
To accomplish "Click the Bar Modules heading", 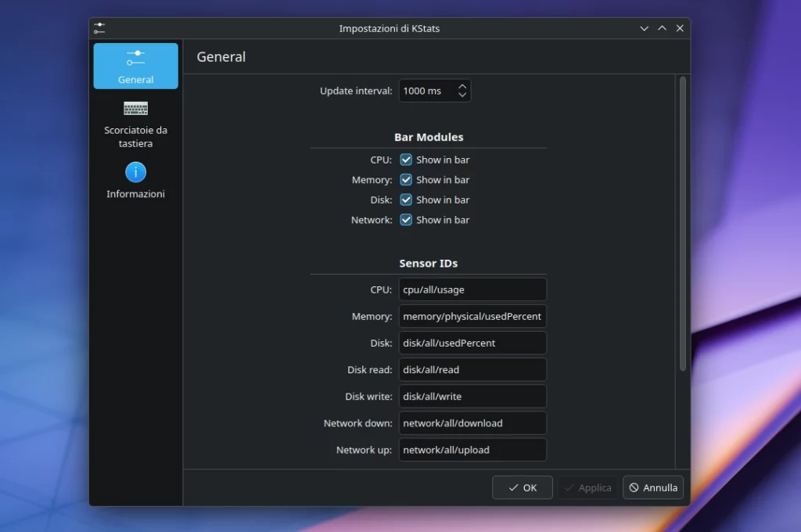I will [429, 137].
